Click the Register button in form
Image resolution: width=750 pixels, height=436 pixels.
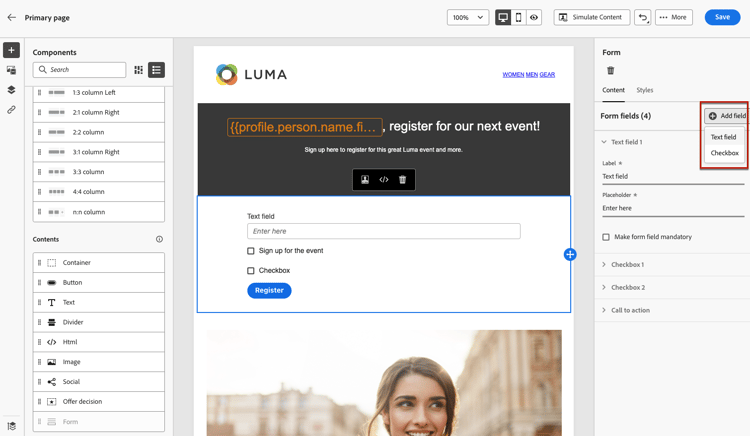(269, 290)
